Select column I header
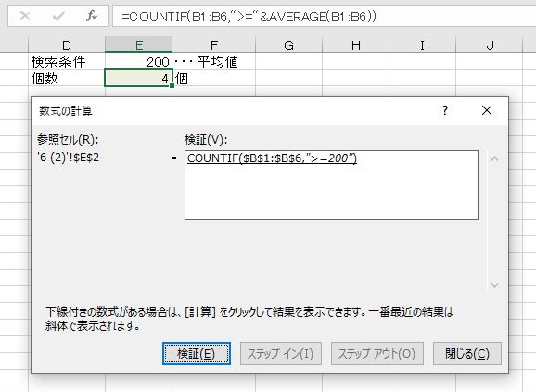Image resolution: width=536 pixels, height=392 pixels. [x=423, y=45]
